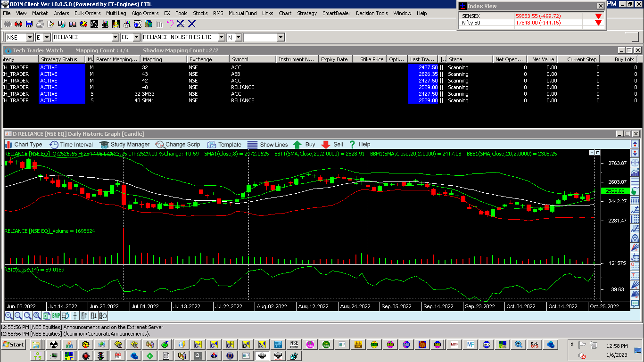Open the Study Manager

[124, 145]
